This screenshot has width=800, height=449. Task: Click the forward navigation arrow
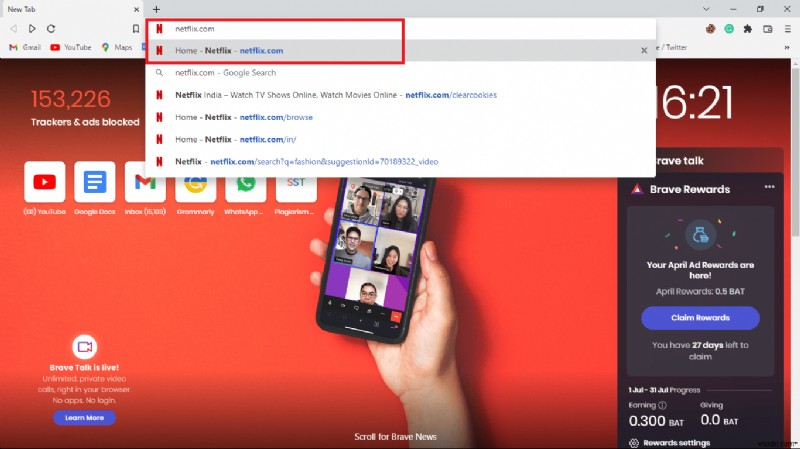(32, 29)
